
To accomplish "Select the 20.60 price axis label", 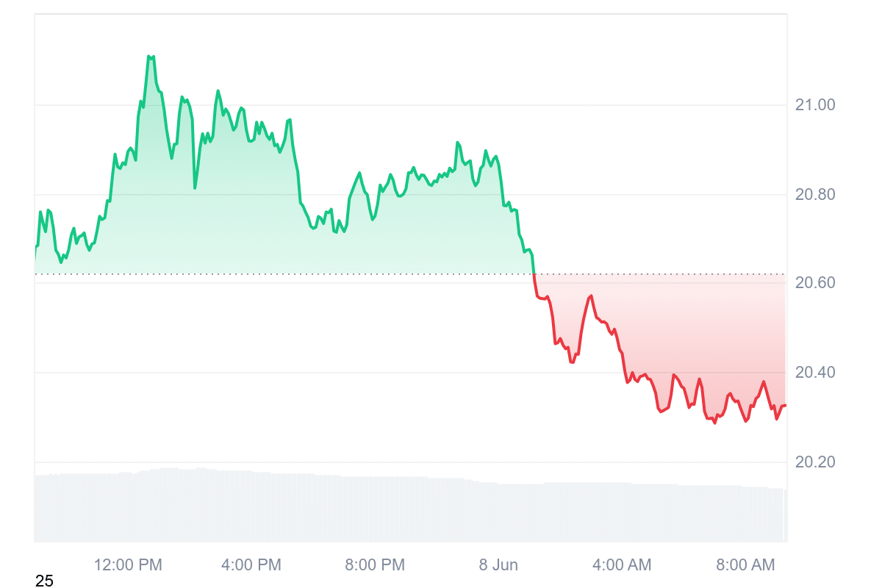I will pos(815,283).
